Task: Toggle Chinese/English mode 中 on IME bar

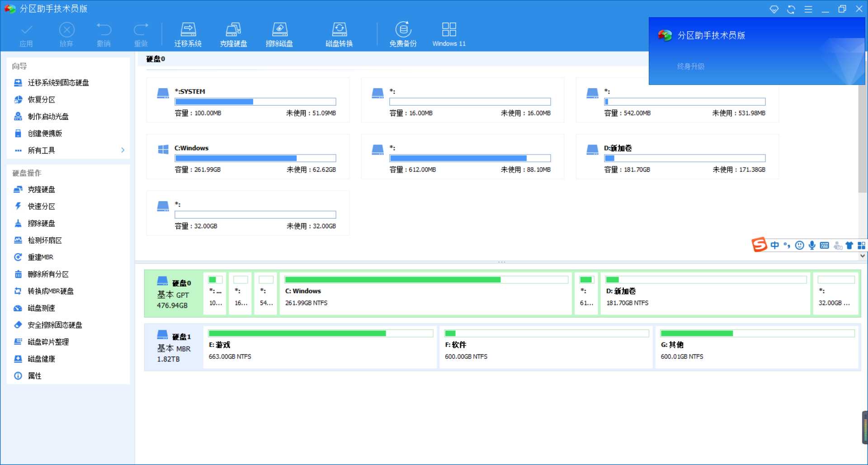Action: point(775,245)
